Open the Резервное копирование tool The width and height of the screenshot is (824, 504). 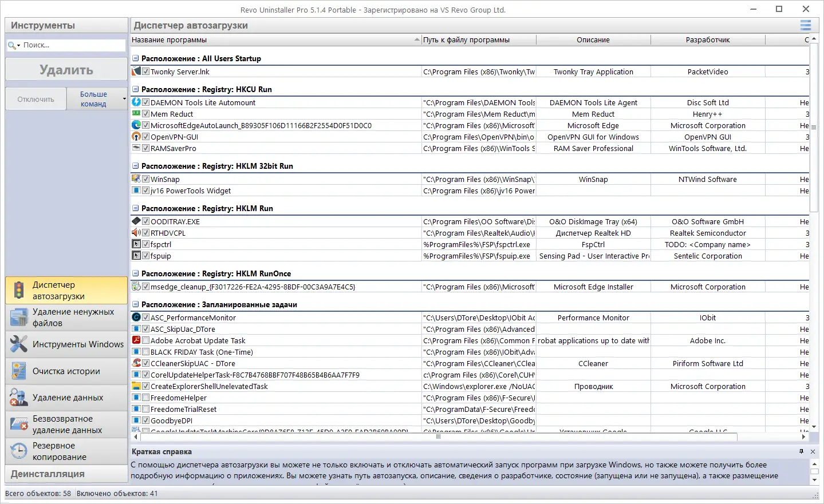(66, 451)
